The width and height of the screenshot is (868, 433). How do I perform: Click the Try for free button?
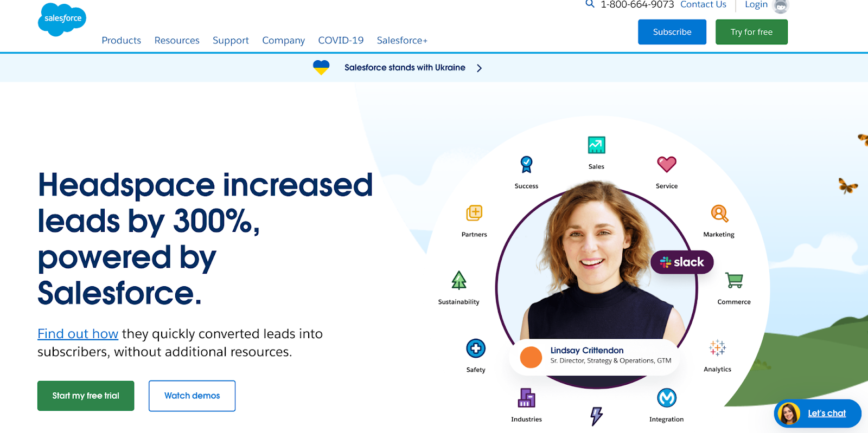[x=751, y=32]
